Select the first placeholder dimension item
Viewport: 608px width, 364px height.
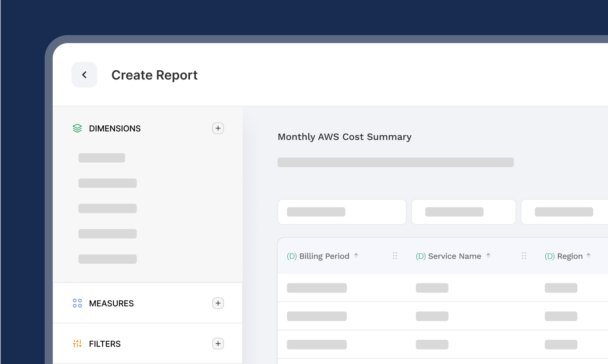point(102,158)
